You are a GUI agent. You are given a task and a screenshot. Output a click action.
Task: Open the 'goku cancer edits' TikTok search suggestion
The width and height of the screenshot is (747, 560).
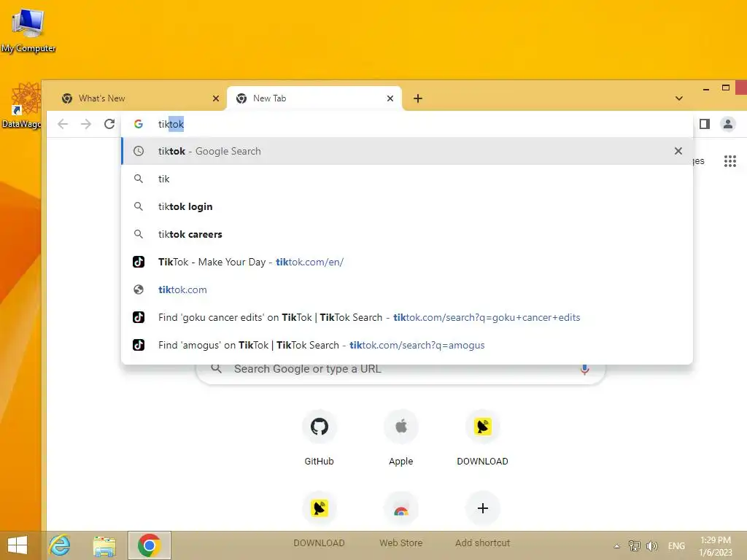[x=407, y=317]
